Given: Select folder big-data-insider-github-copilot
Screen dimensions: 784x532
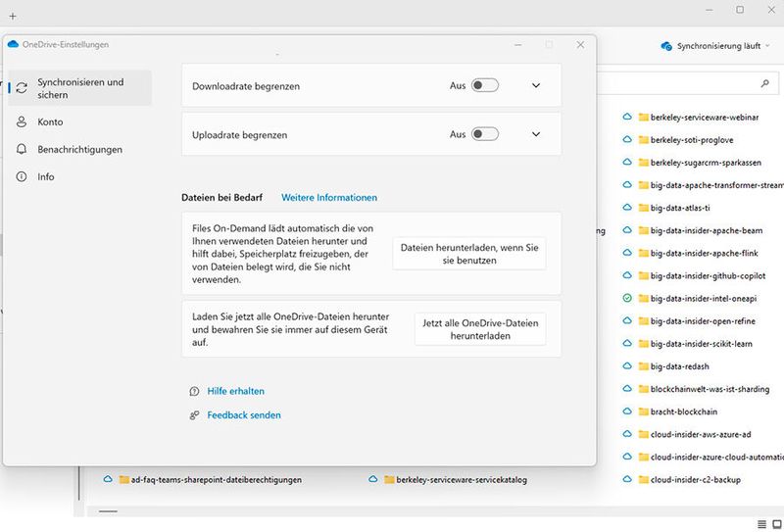Looking at the screenshot, I should tap(708, 276).
